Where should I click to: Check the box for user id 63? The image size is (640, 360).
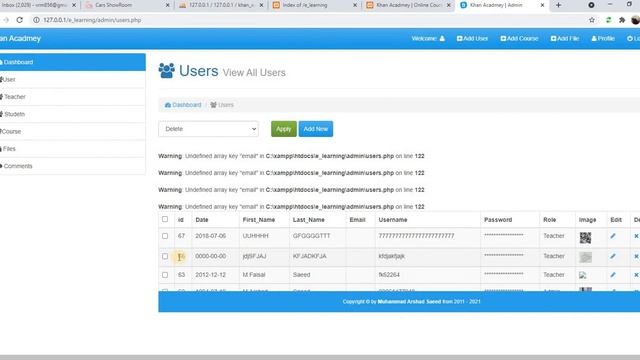pyautogui.click(x=165, y=275)
